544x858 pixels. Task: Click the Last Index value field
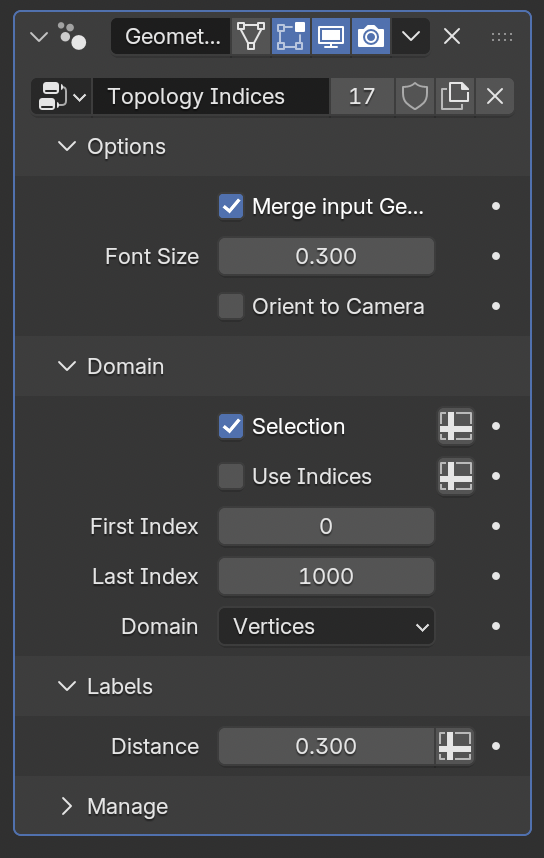pyautogui.click(x=326, y=576)
